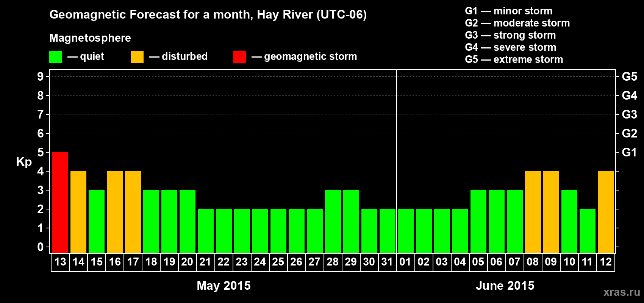Click the date label 22 on axis

pos(224,262)
